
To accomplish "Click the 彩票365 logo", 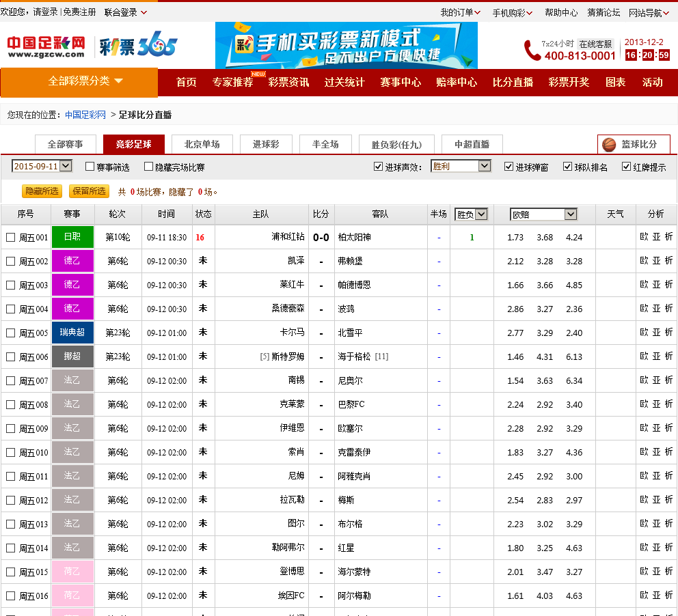I will tap(138, 44).
